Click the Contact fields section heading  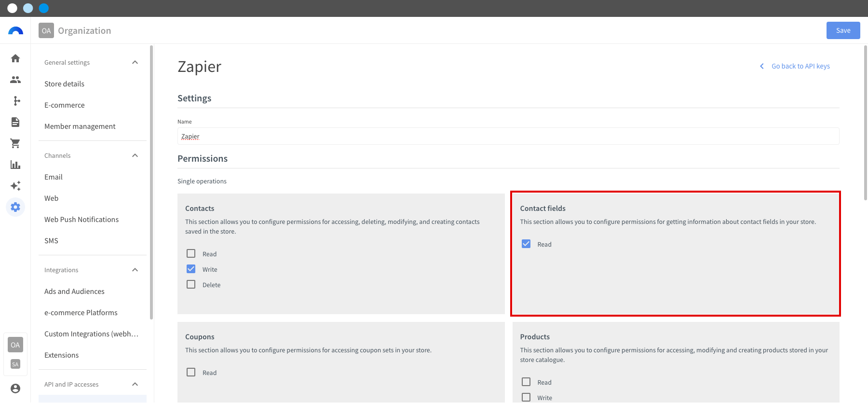tap(542, 208)
